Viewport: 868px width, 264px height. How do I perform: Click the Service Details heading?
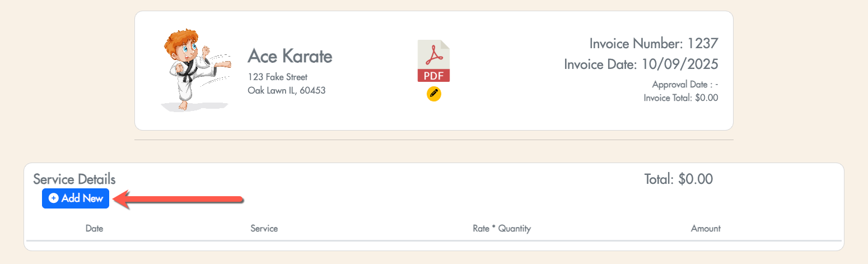[x=74, y=179]
